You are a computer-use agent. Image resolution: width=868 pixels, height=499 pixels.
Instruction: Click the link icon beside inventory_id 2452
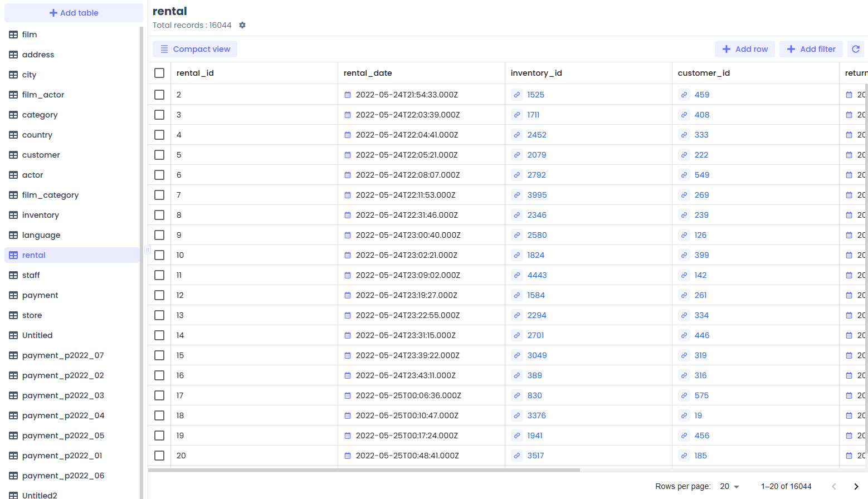tap(517, 135)
